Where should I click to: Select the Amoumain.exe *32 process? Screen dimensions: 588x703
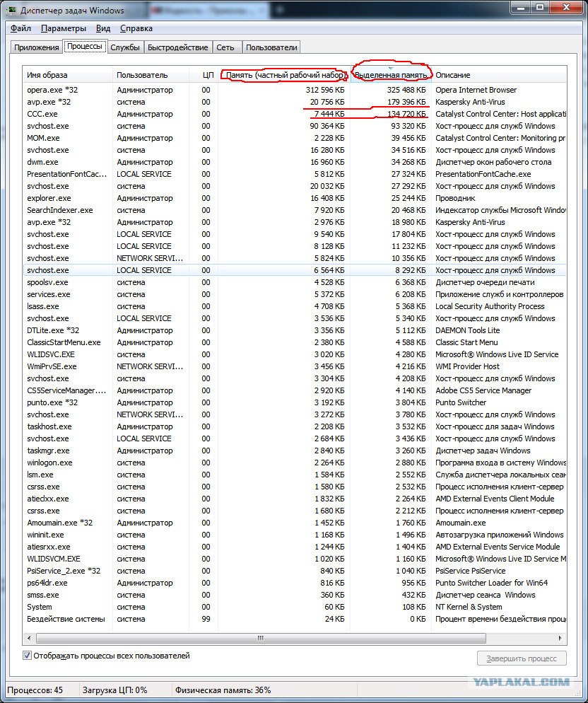click(x=295, y=523)
